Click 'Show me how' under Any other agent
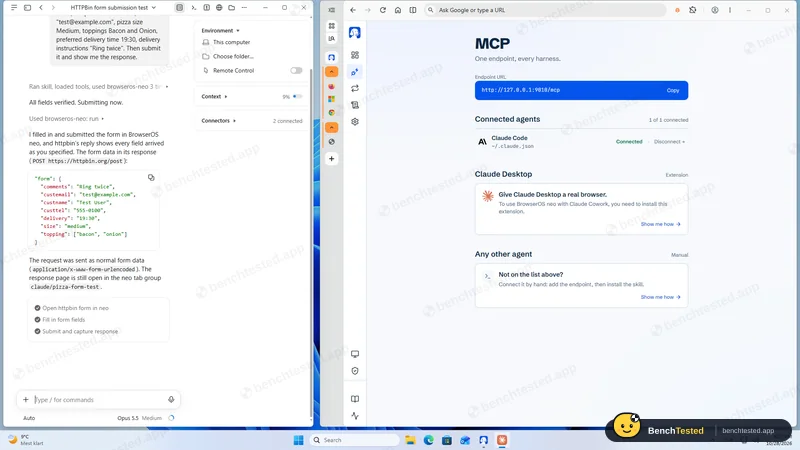800x450 pixels. pos(660,297)
